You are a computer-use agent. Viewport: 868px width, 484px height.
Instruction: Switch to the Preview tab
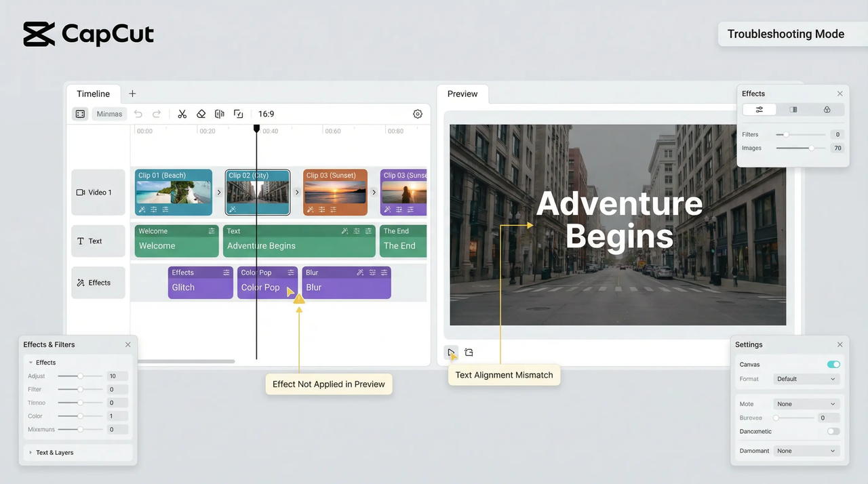click(462, 94)
